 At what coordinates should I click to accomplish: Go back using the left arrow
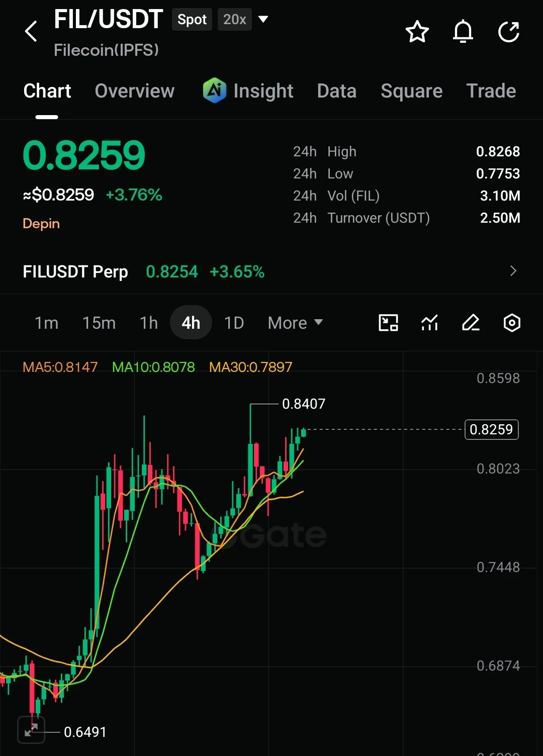[x=31, y=32]
